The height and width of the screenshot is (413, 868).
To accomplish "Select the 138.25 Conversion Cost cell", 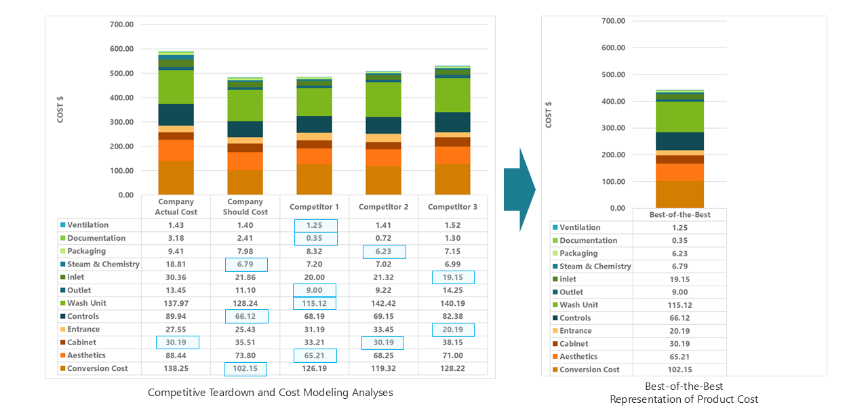I will (176, 368).
